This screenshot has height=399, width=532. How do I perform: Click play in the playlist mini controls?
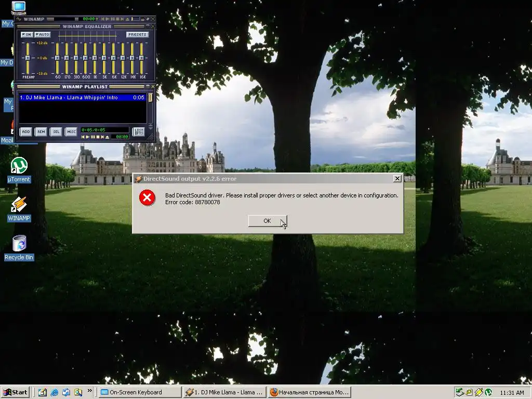[x=87, y=137]
